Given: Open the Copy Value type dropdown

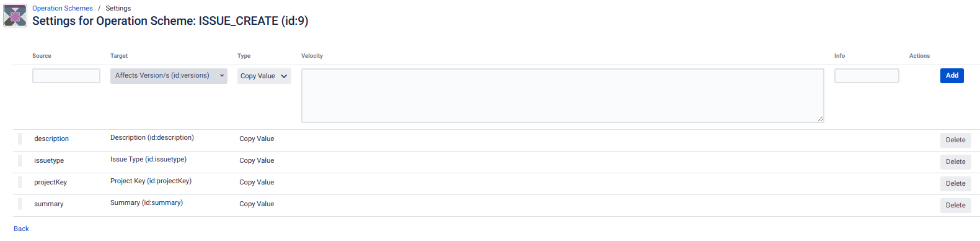Looking at the screenshot, I should [264, 76].
